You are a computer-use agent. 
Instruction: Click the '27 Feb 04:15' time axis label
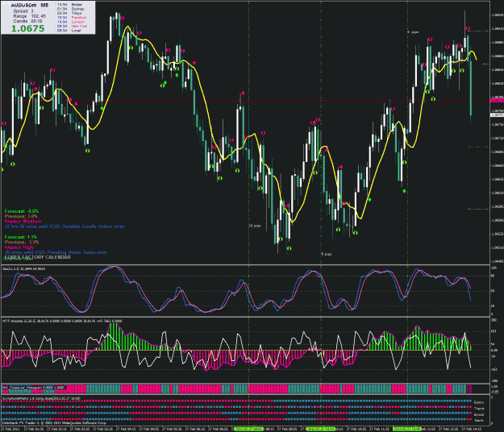[x=126, y=429]
